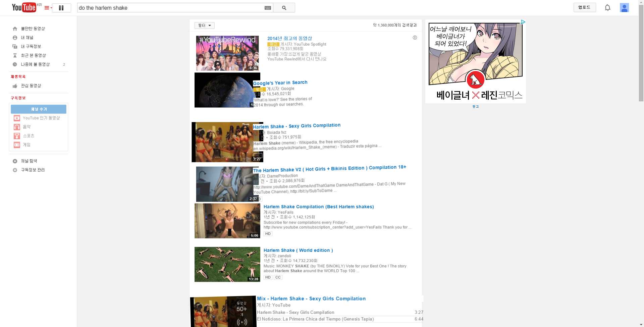Open the account avatar menu
This screenshot has height=327, width=644.
pyautogui.click(x=624, y=8)
